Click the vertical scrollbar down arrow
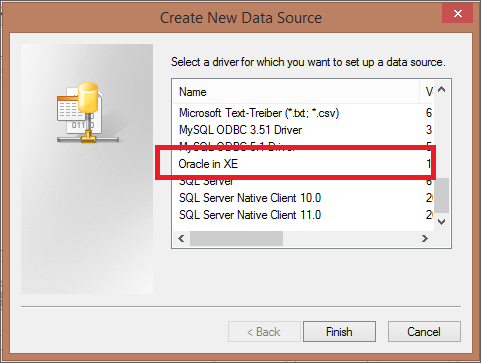The height and width of the screenshot is (363, 481). click(442, 222)
